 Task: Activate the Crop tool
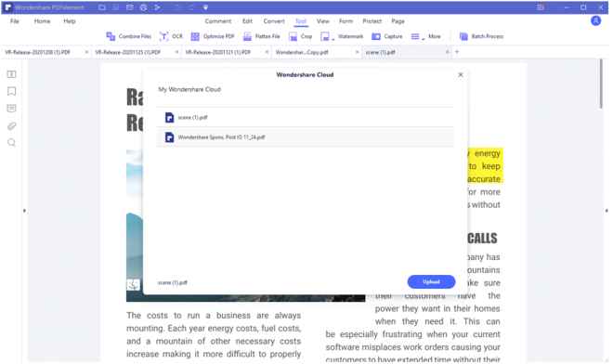click(300, 36)
